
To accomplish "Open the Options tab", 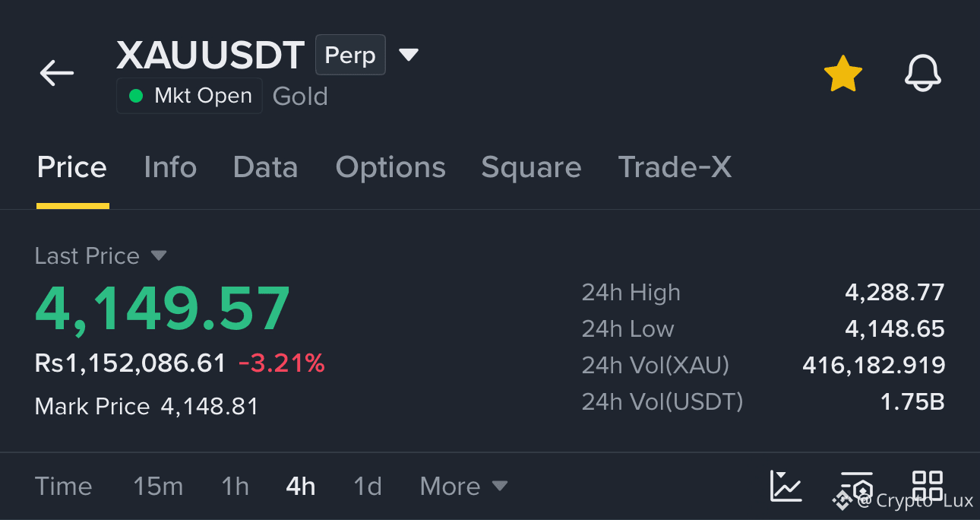I will point(390,167).
